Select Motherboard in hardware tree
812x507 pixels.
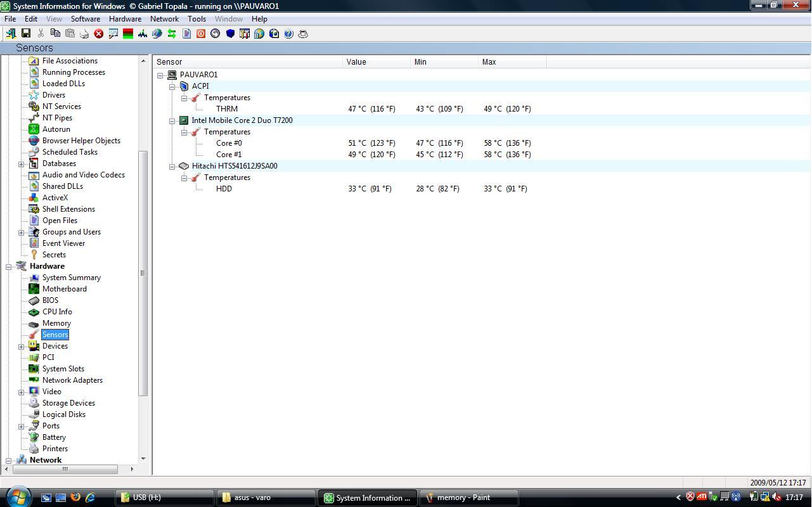[64, 289]
